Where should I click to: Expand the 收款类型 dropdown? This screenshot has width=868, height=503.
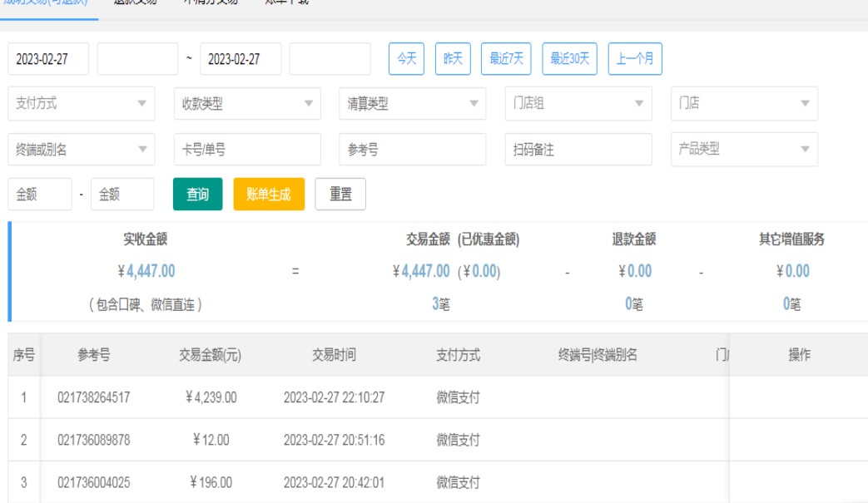pyautogui.click(x=246, y=104)
